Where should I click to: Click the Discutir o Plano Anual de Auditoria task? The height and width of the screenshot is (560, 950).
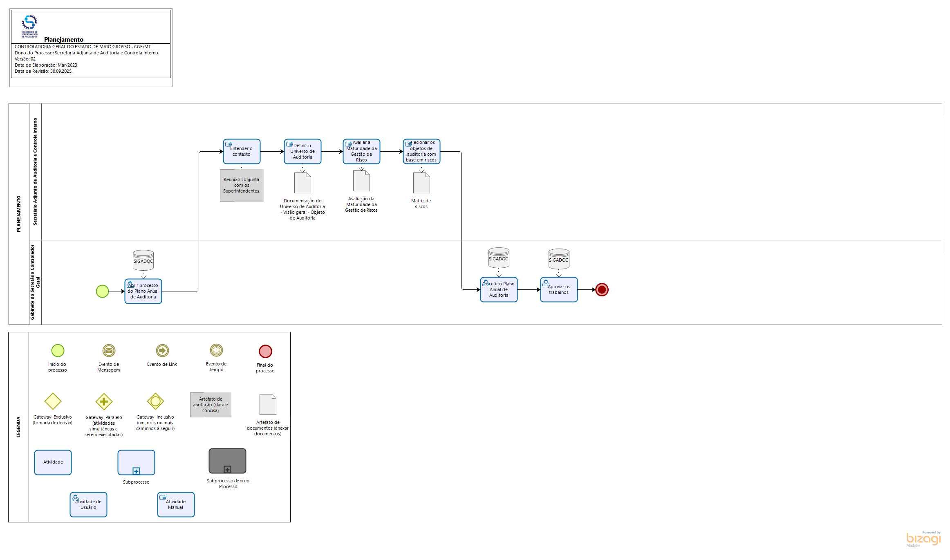tap(499, 289)
